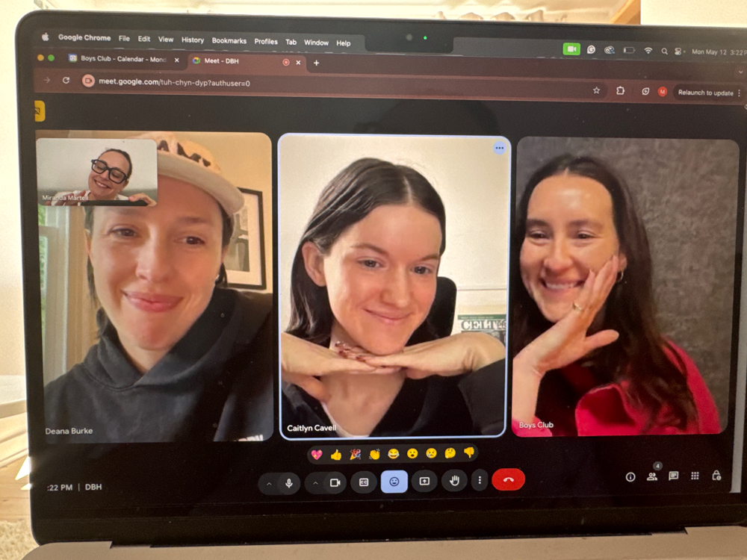Image resolution: width=747 pixels, height=560 pixels.
Task: Open the History menu
Action: (x=193, y=40)
